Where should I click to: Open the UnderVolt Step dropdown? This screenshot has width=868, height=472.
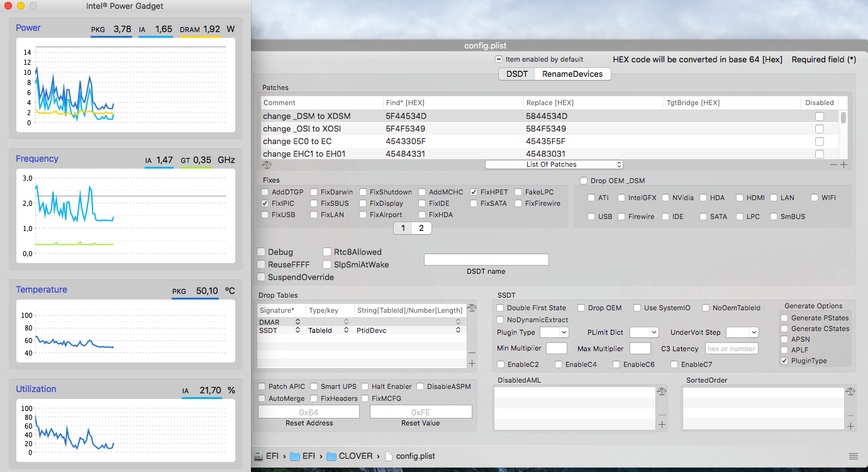click(742, 332)
